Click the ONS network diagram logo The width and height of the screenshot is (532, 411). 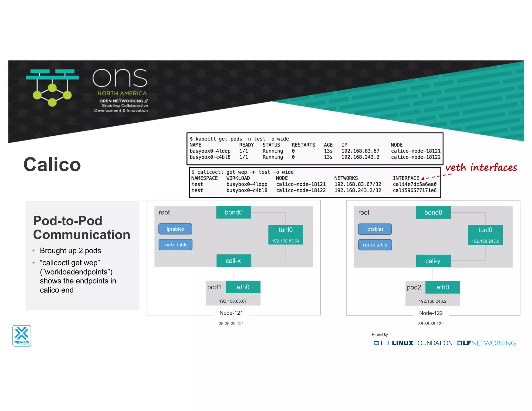[52, 87]
